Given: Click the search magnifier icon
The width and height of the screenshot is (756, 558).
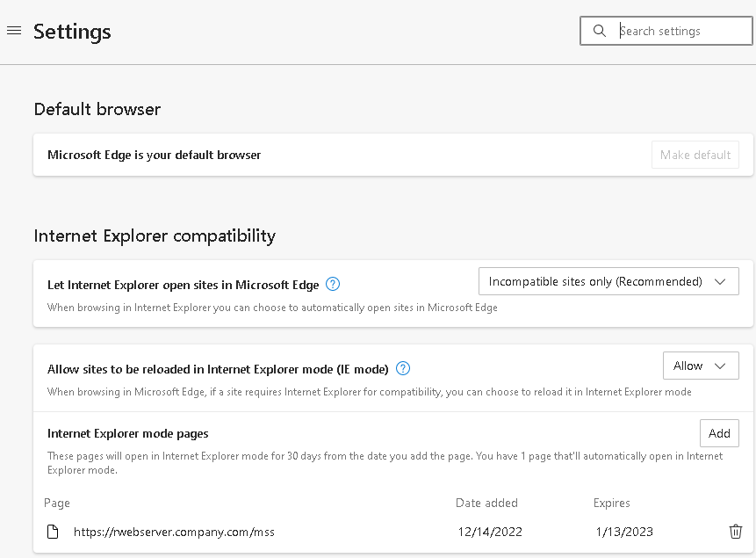Looking at the screenshot, I should (x=600, y=30).
